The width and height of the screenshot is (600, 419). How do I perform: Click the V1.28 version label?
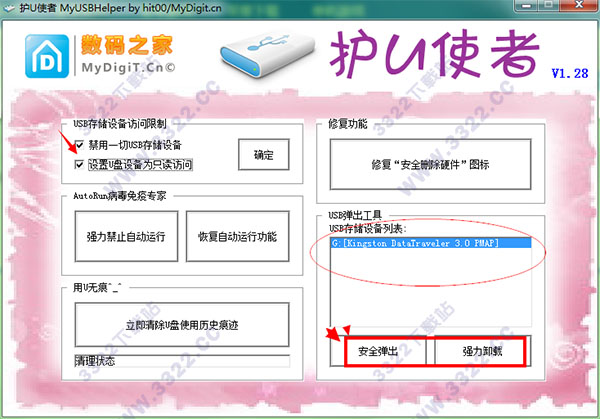569,73
